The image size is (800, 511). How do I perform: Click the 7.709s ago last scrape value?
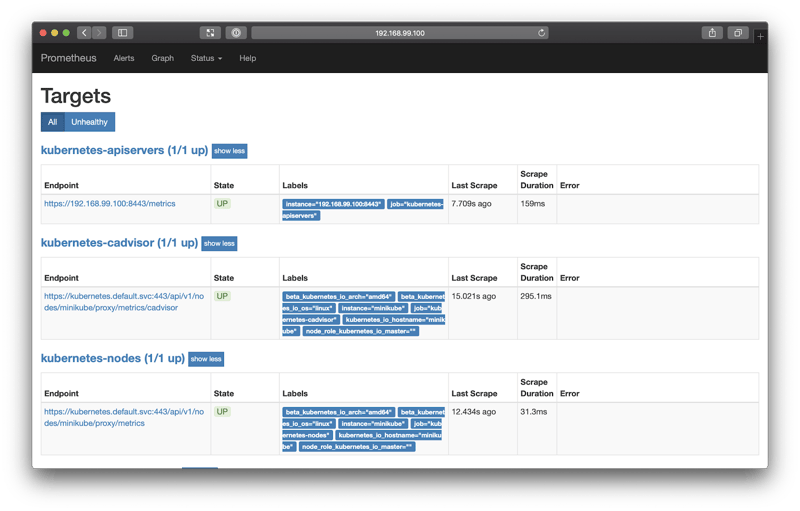pos(471,203)
